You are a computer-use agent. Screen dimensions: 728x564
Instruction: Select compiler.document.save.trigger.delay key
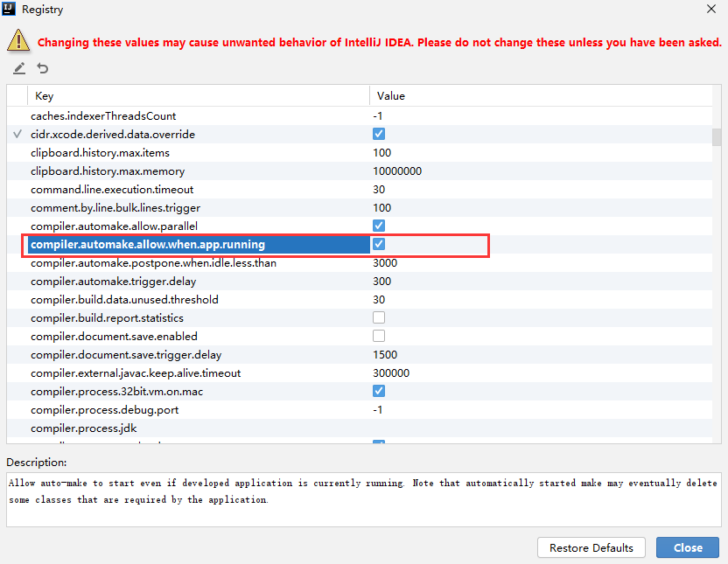point(126,355)
